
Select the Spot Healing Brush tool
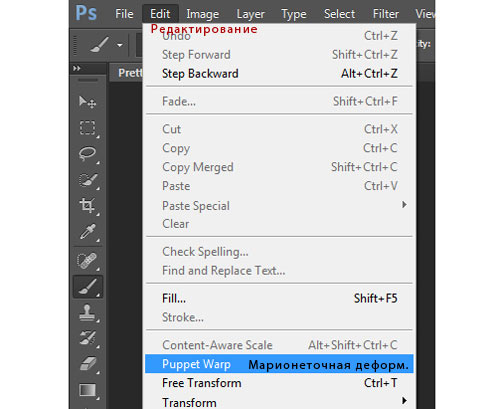(88, 260)
